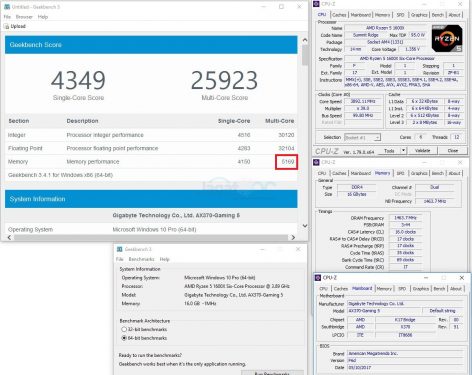Expand the Tools dropdown arrow in CPU-Z

click(403, 151)
